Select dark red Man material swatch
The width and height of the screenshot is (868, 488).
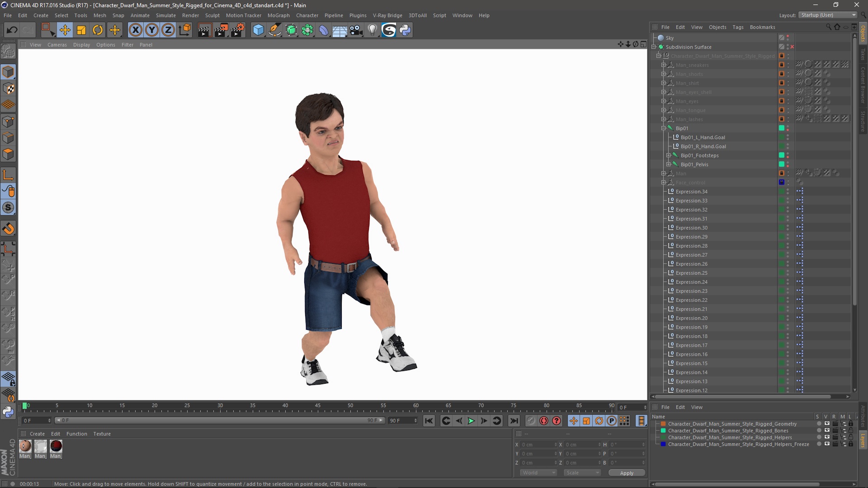[56, 446]
